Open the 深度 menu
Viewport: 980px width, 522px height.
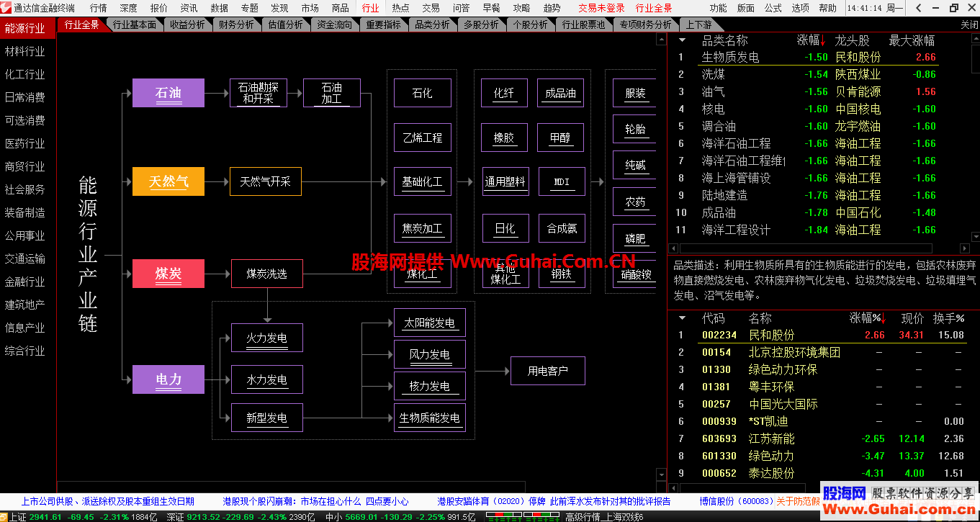[128, 8]
